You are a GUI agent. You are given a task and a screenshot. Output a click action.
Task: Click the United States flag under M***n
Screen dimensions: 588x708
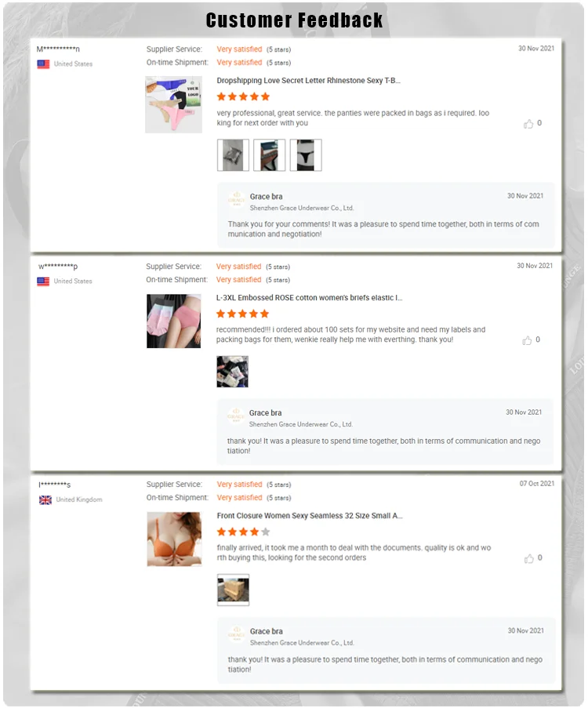click(x=43, y=64)
